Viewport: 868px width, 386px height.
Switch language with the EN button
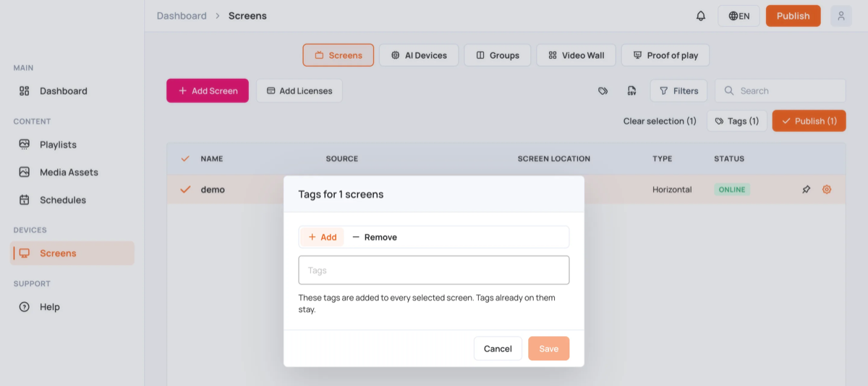(x=739, y=16)
